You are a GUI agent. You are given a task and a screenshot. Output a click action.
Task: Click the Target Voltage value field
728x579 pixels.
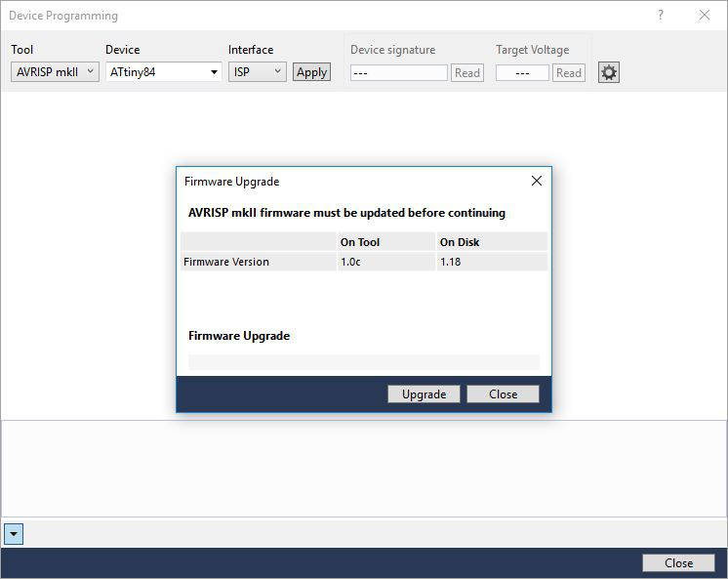click(x=522, y=72)
